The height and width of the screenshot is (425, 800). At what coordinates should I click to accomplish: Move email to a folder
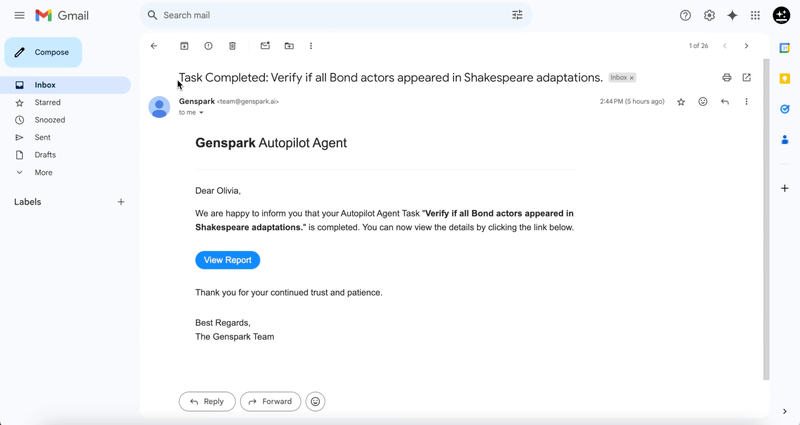tap(289, 46)
